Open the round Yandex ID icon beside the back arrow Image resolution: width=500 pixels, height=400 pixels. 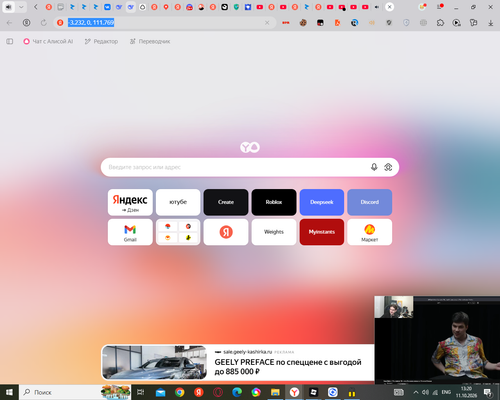[x=26, y=23]
